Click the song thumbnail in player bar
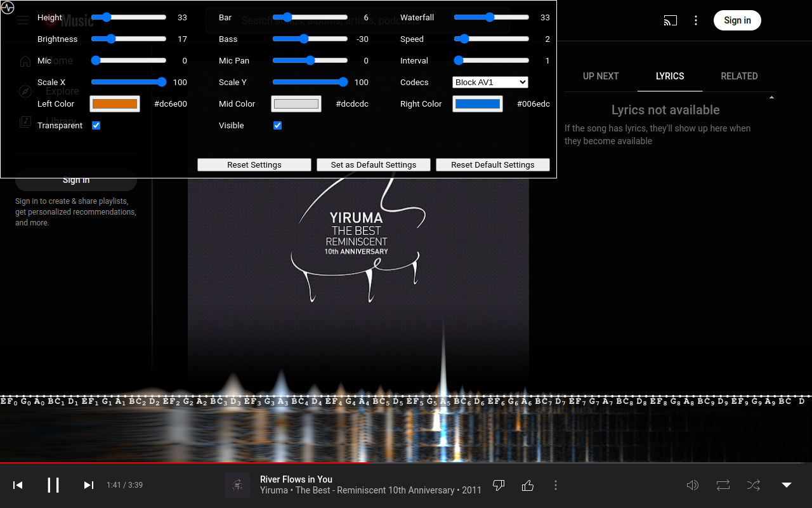Screen dimensions: 812x508 (237, 485)
